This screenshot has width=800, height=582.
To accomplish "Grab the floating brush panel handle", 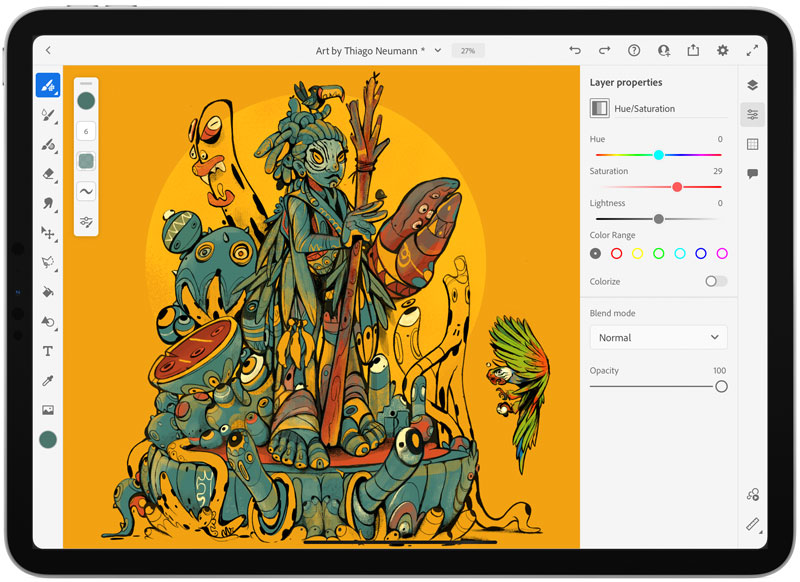I will point(86,83).
